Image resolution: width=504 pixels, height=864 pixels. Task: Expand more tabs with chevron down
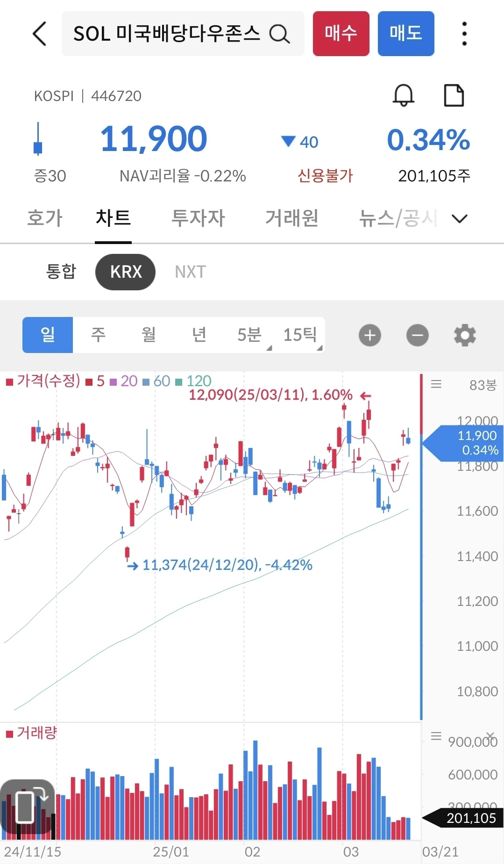460,218
